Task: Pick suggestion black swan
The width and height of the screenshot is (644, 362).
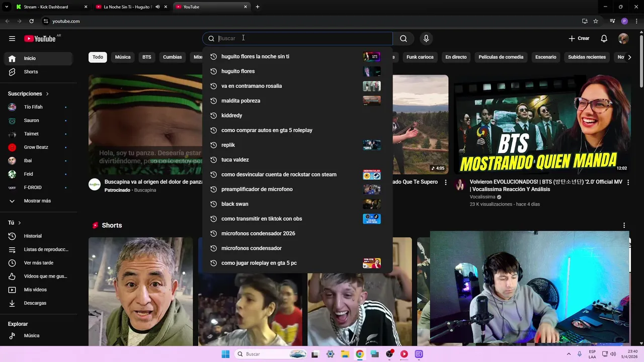Action: (x=297, y=204)
